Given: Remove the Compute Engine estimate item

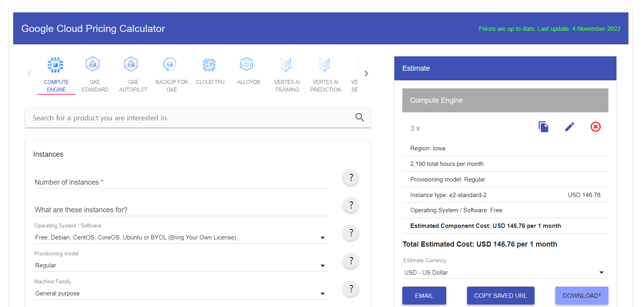Looking at the screenshot, I should coord(596,127).
